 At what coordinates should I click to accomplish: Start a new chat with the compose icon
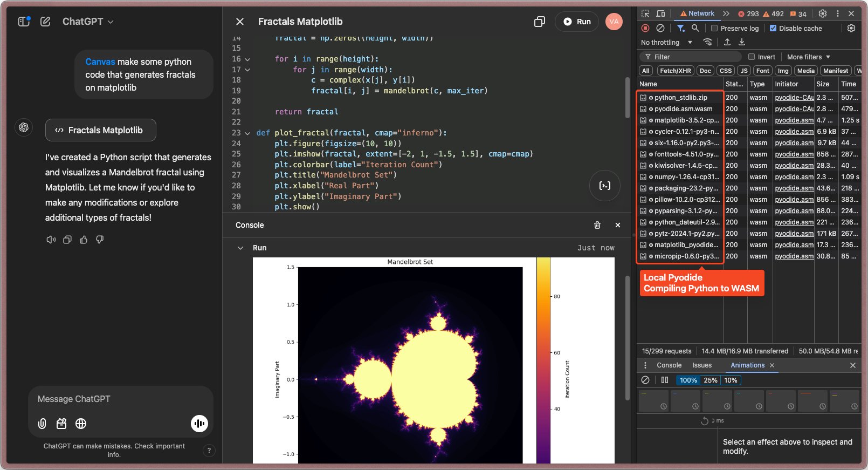(45, 22)
